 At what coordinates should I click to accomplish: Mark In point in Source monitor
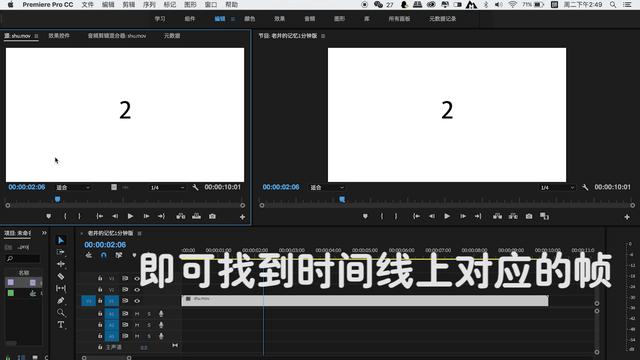tap(65, 216)
